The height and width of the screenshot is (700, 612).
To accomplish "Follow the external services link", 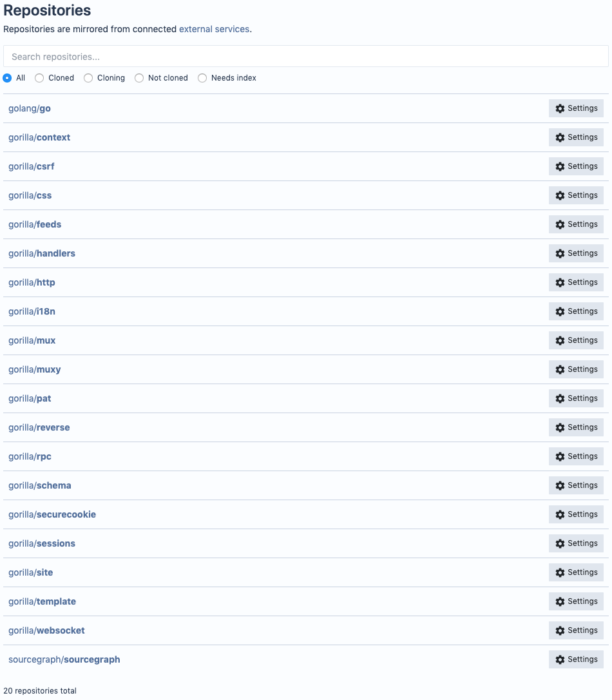I will (x=214, y=29).
